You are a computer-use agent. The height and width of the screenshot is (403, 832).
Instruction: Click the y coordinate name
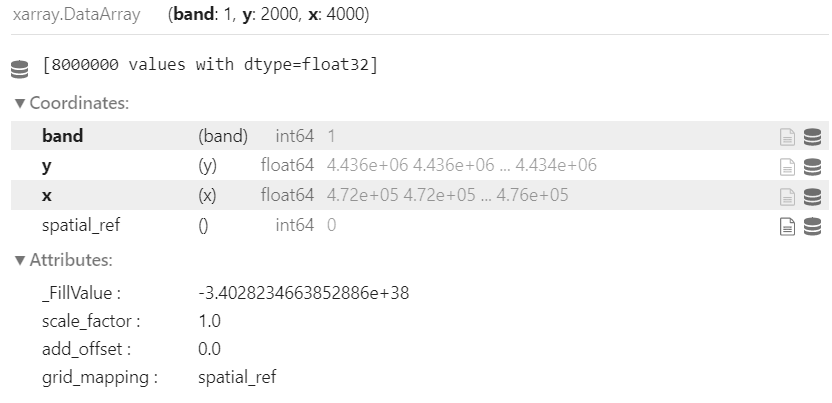(47, 166)
